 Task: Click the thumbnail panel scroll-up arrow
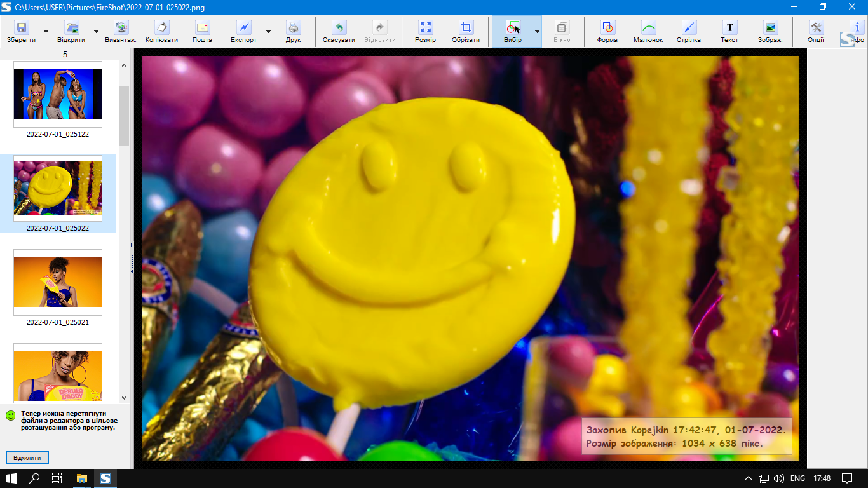tap(124, 65)
